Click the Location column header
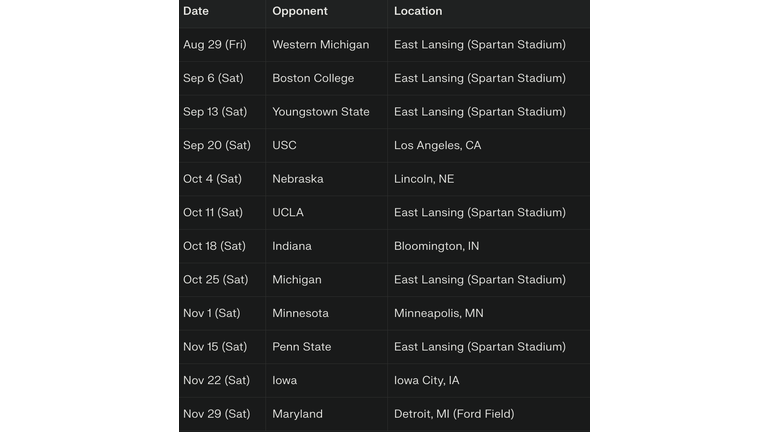Viewport: 768px width, 432px height. [x=418, y=11]
